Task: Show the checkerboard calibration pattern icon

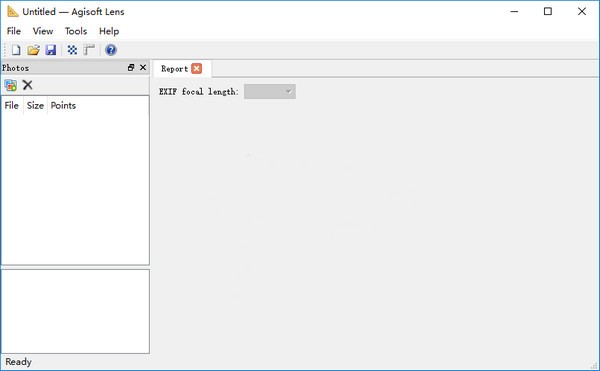Action: coord(72,50)
